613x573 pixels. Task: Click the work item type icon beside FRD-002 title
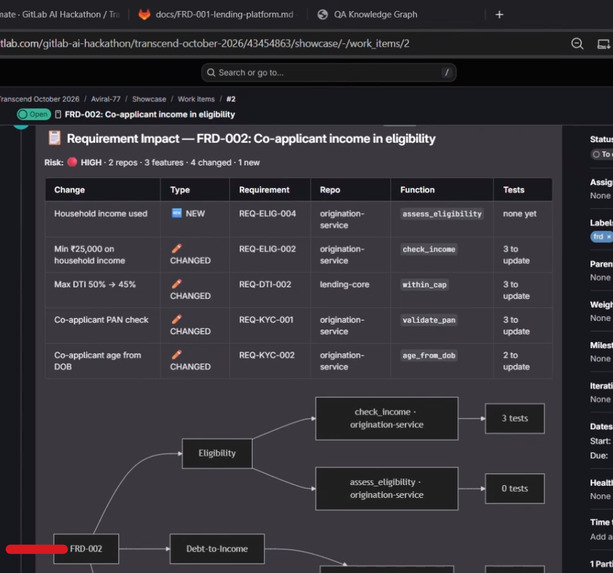pyautogui.click(x=58, y=115)
